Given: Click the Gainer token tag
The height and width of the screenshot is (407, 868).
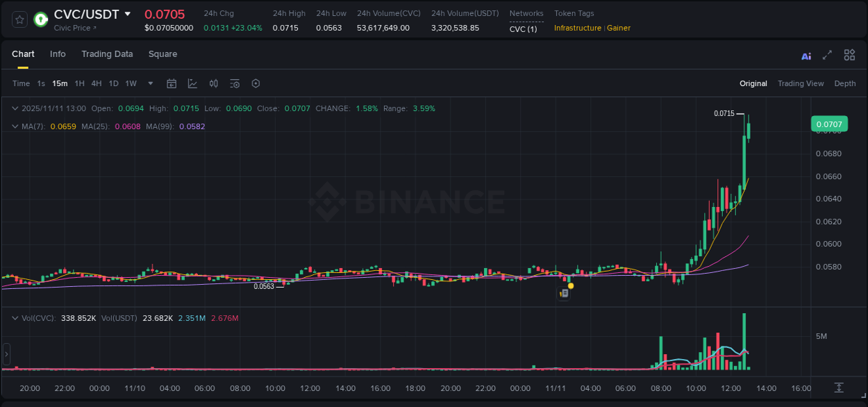Looking at the screenshot, I should tap(619, 28).
